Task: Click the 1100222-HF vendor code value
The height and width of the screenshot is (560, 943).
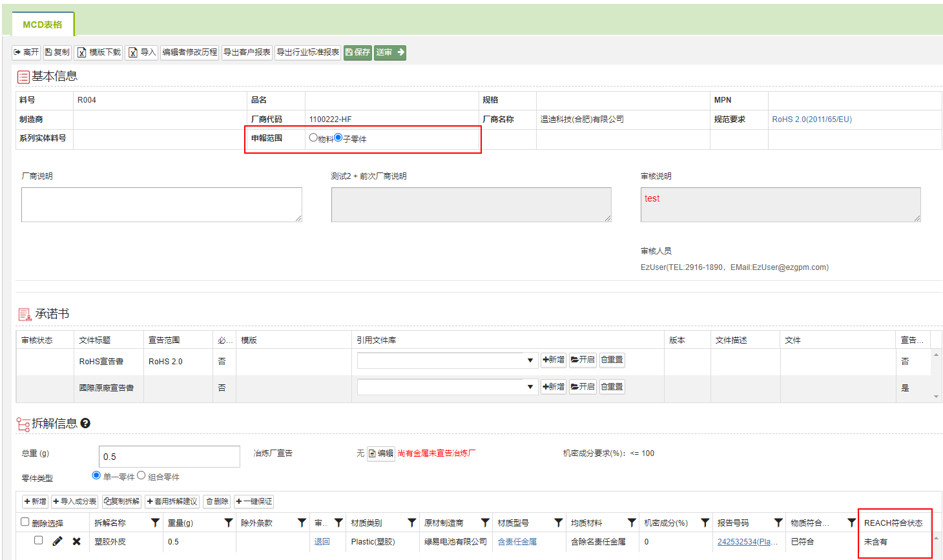Action: coord(331,119)
